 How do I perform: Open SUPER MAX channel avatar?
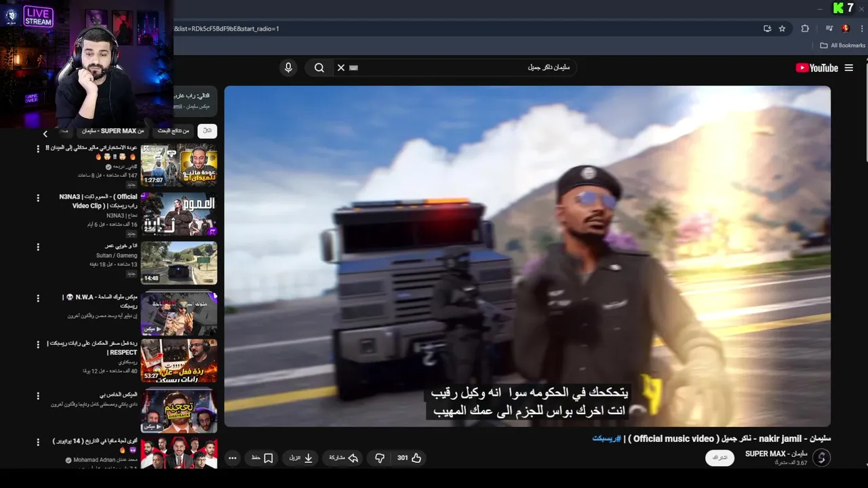coord(822,458)
